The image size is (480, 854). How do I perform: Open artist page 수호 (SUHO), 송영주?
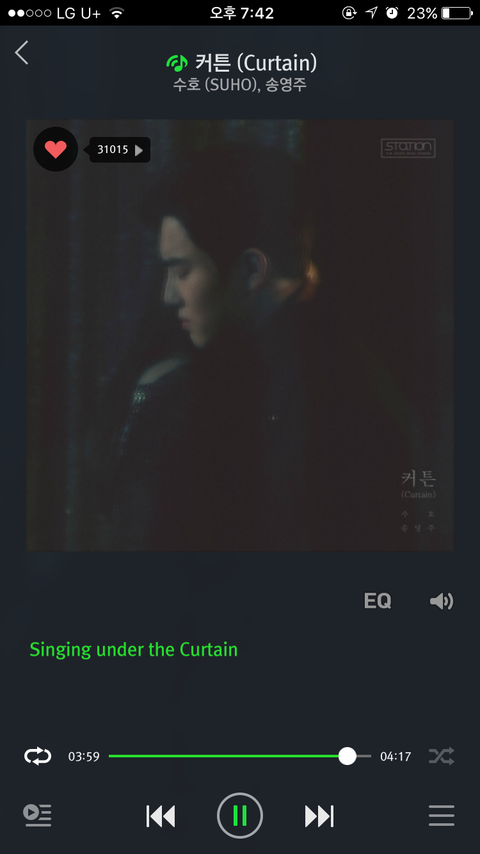240,86
